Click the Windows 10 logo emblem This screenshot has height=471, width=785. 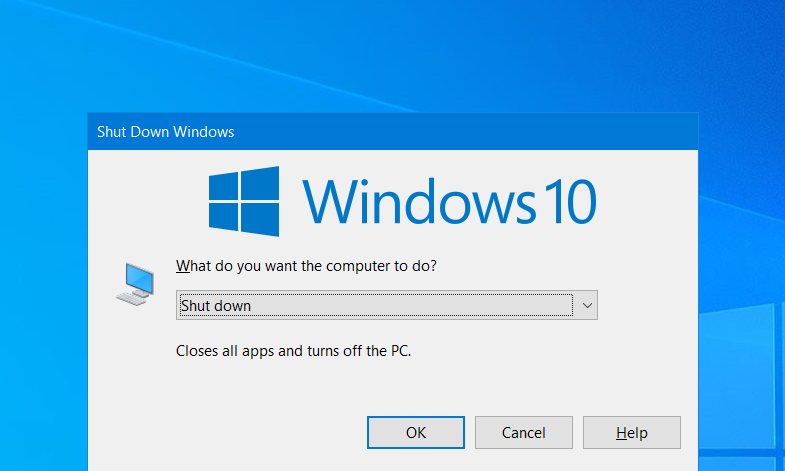pos(244,201)
